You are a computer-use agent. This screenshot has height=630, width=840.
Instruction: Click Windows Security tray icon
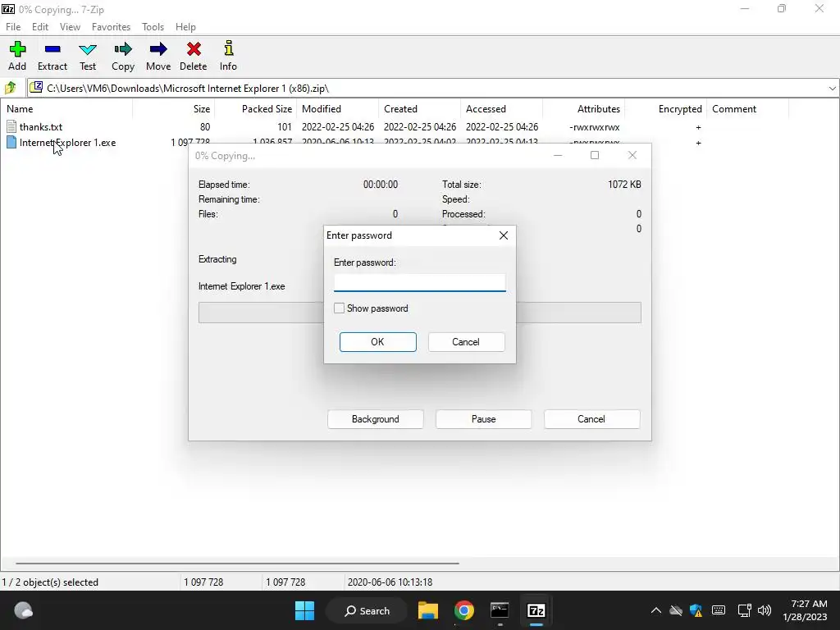pos(696,610)
